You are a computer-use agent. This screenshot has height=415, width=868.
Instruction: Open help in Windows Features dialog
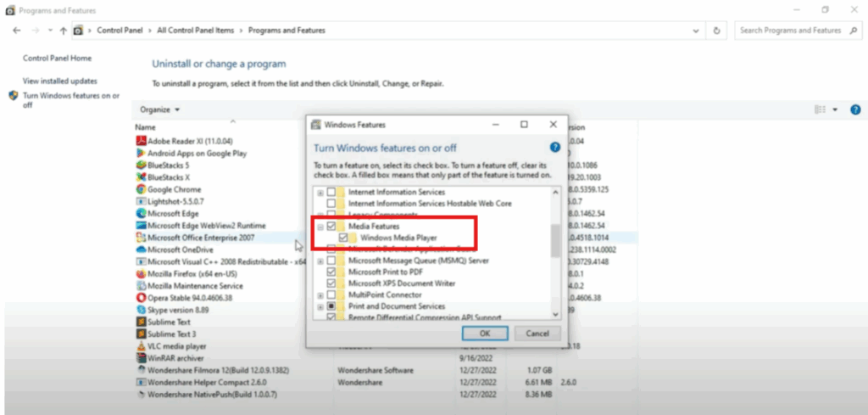(554, 148)
